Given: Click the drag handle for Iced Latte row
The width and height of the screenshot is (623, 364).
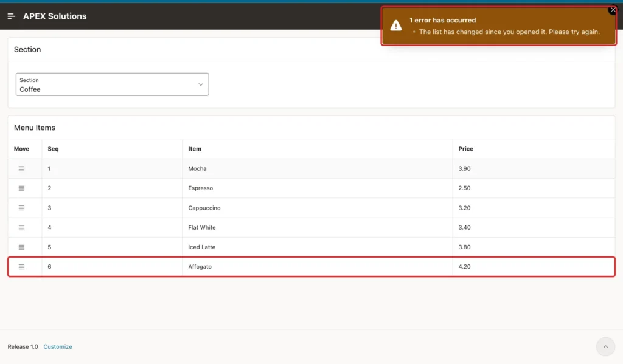Looking at the screenshot, I should (x=21, y=247).
